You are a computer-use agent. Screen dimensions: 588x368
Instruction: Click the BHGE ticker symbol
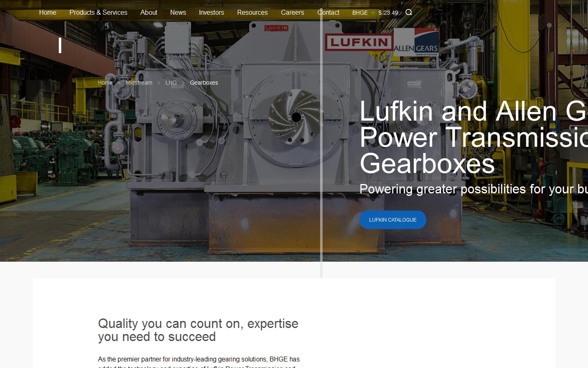(360, 13)
